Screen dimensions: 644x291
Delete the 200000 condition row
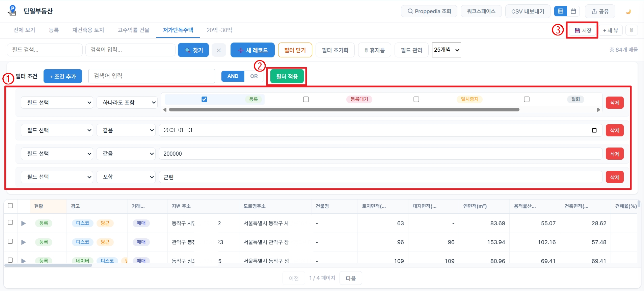tap(615, 154)
